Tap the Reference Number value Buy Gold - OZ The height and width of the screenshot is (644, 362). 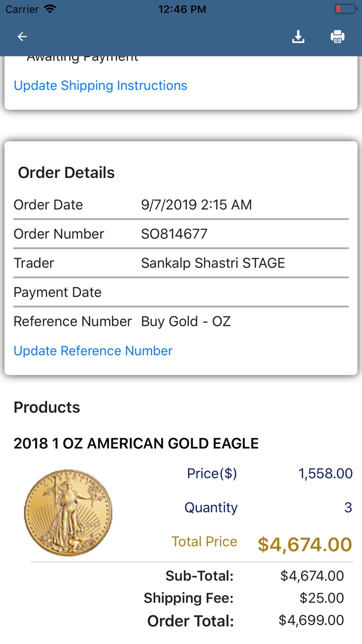[186, 322]
